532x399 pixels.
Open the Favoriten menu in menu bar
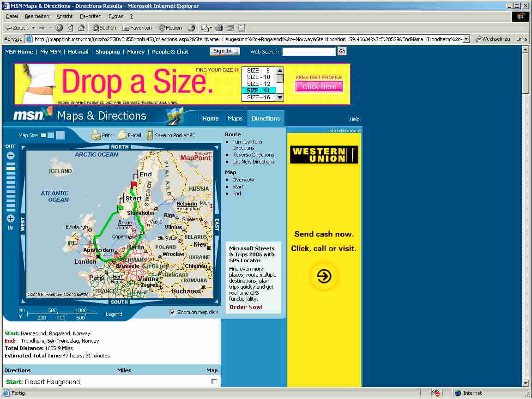click(91, 16)
